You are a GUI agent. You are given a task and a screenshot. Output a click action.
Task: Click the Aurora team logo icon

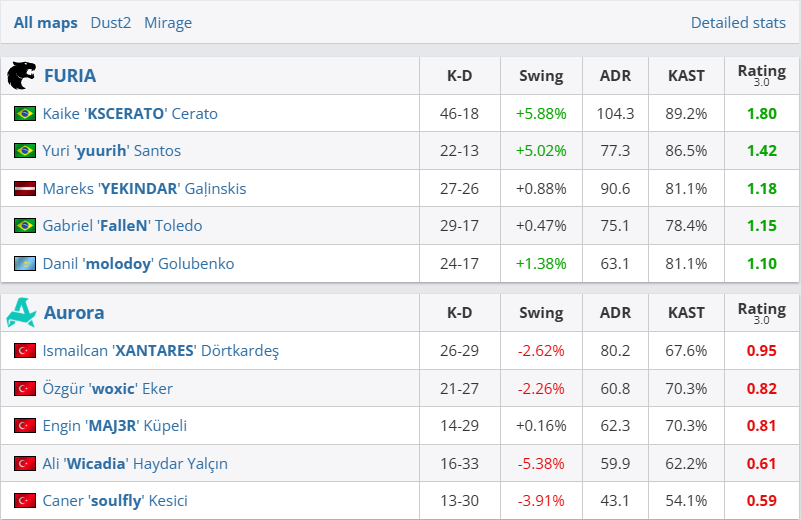coord(21,313)
